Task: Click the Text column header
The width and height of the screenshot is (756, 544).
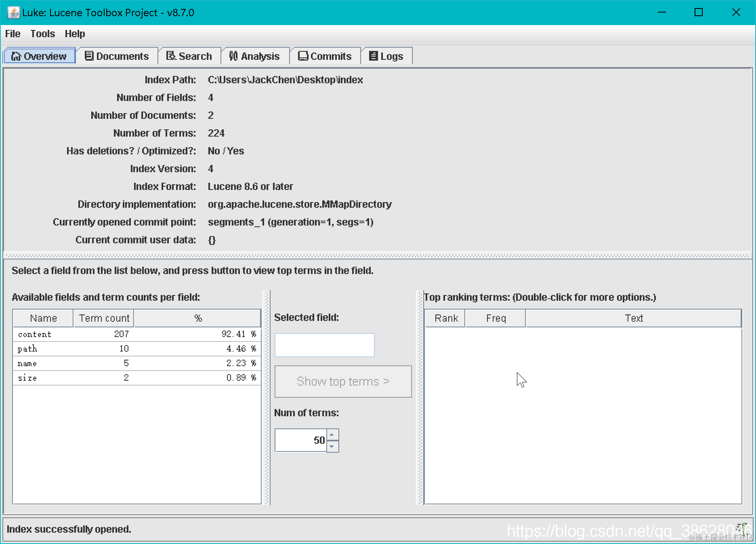Action: 634,318
